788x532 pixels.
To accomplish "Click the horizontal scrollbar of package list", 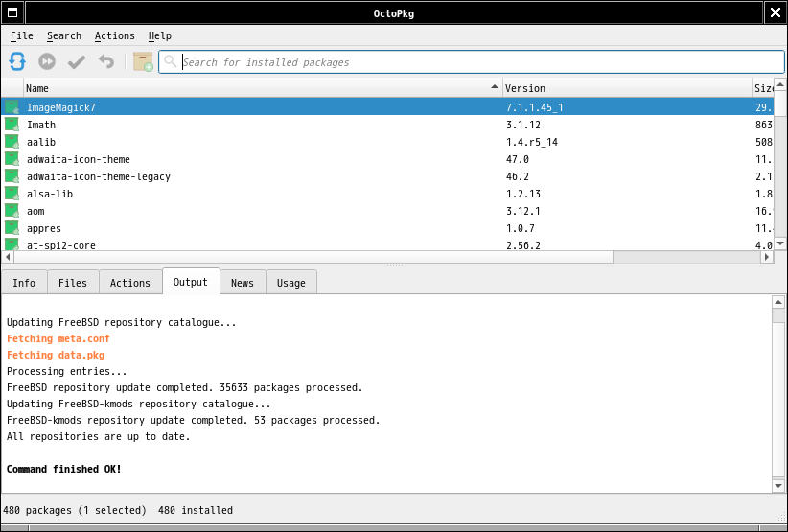I will coord(307,257).
